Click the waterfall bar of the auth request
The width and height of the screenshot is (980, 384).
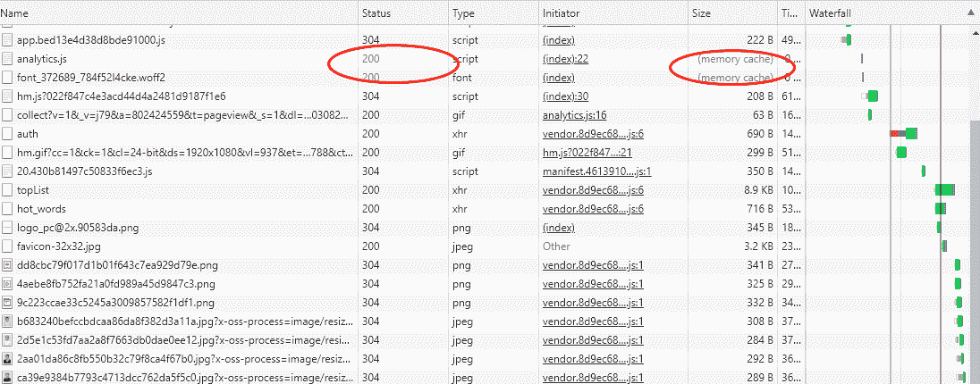click(904, 133)
